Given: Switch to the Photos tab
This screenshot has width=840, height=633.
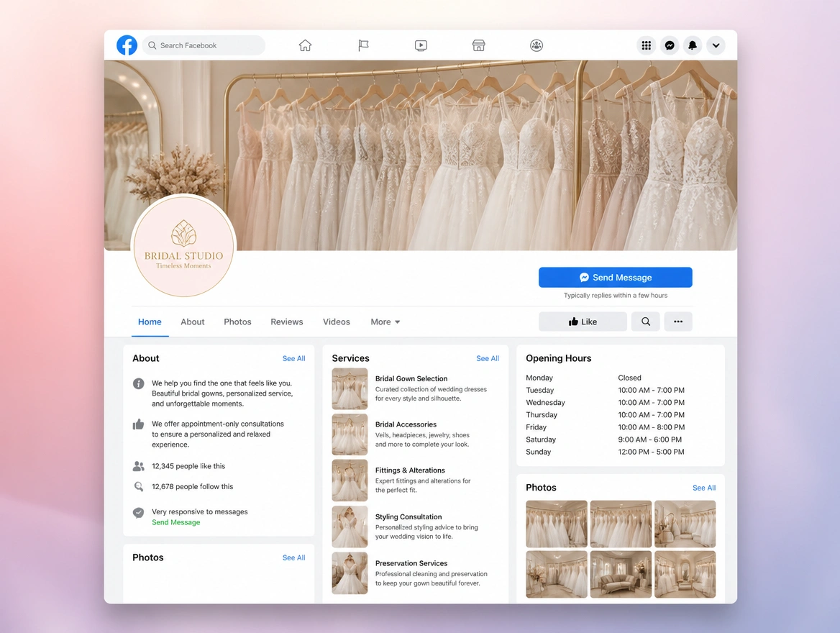Looking at the screenshot, I should [237, 322].
